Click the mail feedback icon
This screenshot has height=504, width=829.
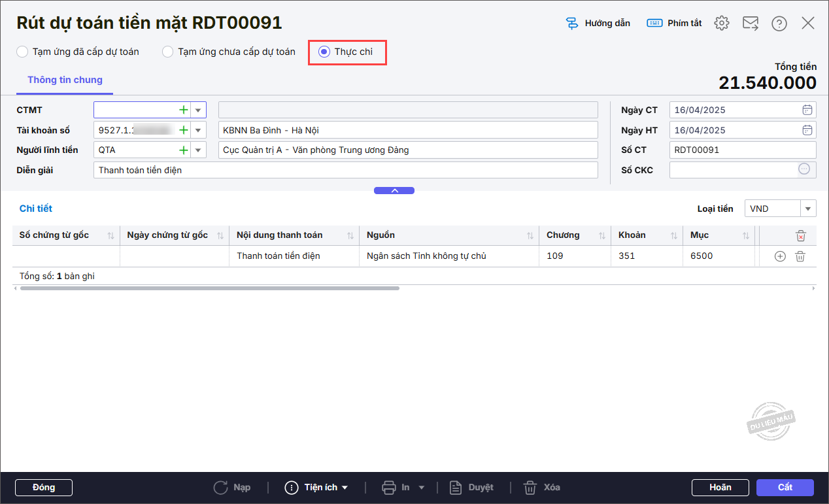[751, 24]
